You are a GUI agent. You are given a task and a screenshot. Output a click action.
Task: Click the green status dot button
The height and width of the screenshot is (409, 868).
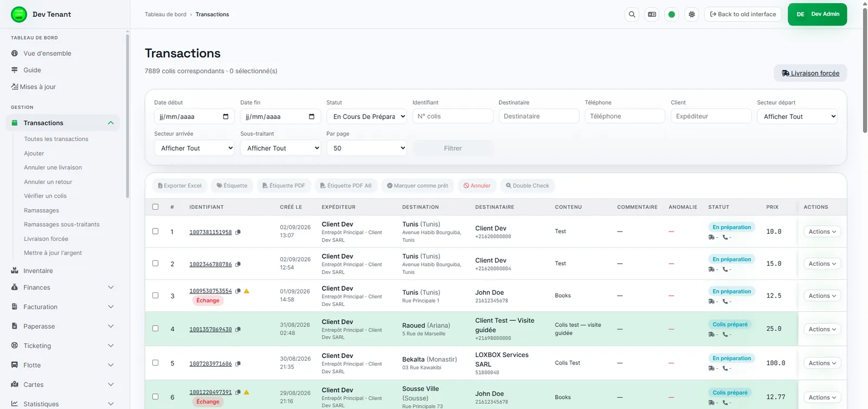(672, 15)
